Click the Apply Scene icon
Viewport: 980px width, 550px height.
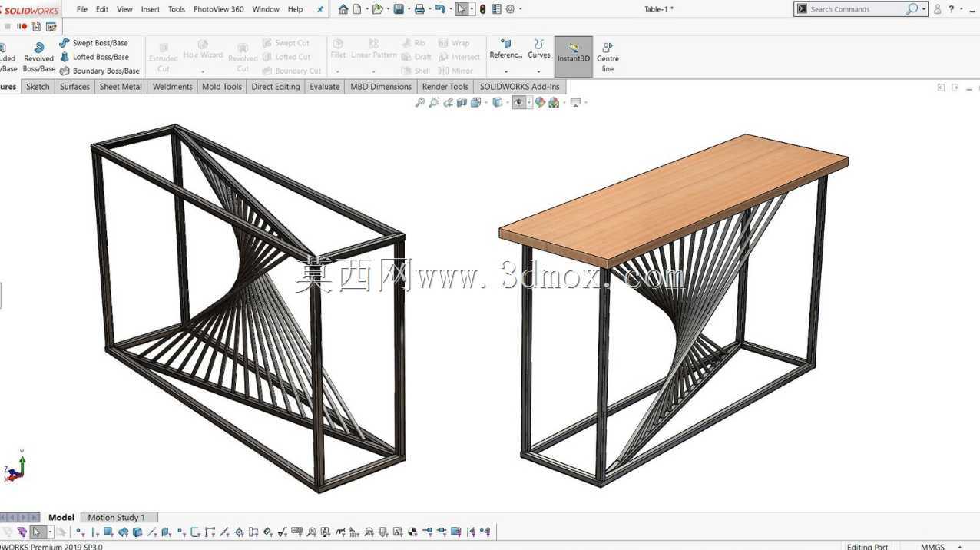554,102
